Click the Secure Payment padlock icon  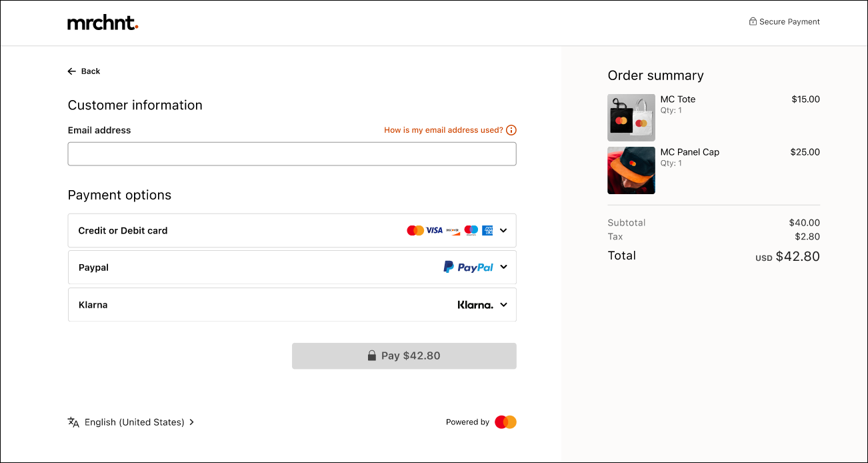(x=753, y=21)
